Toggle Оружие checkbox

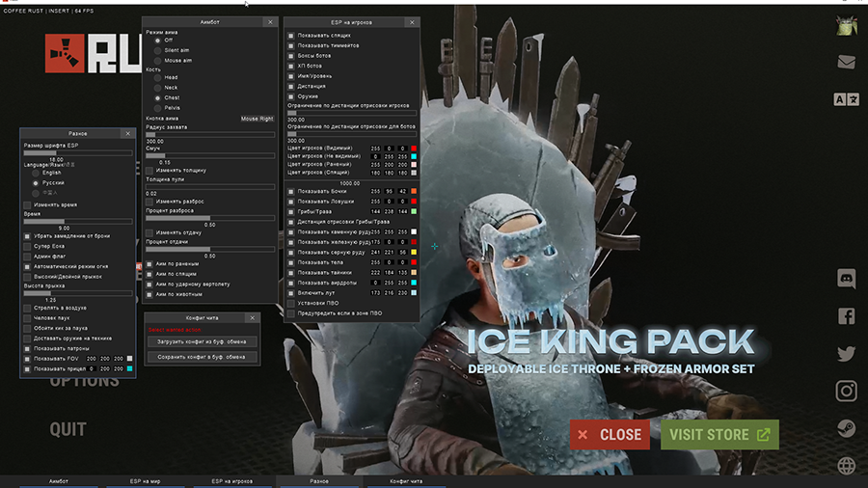(291, 96)
